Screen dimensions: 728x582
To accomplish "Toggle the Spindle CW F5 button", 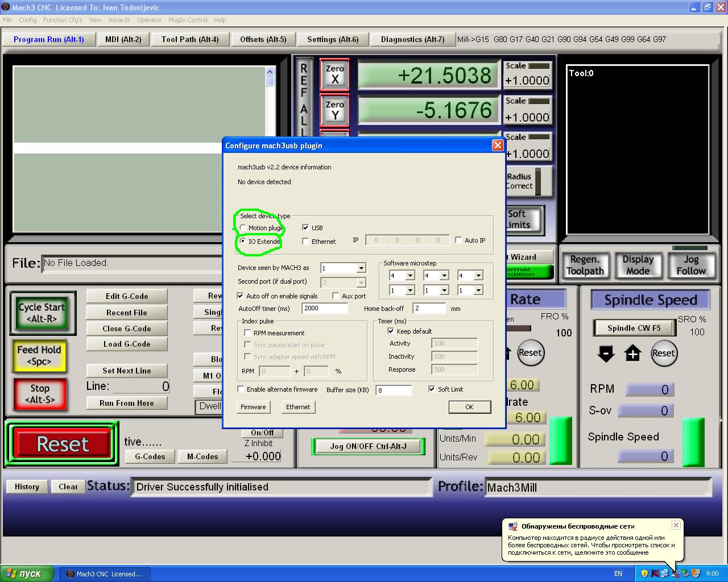I will [x=634, y=328].
